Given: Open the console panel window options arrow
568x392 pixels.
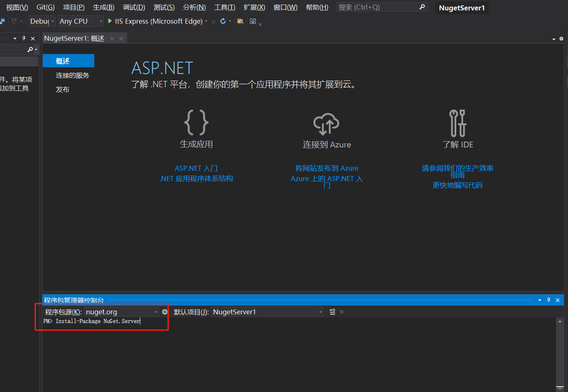Looking at the screenshot, I should tap(540, 300).
